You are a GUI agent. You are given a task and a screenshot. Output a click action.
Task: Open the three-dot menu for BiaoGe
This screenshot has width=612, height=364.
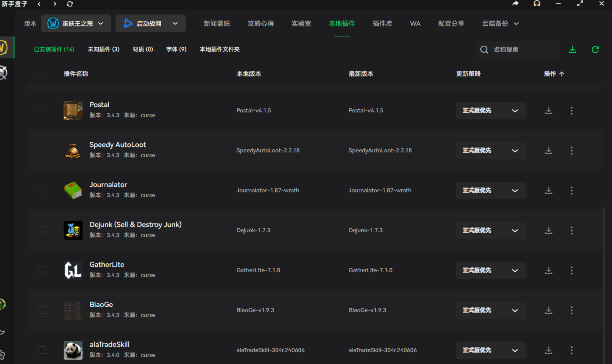click(572, 310)
